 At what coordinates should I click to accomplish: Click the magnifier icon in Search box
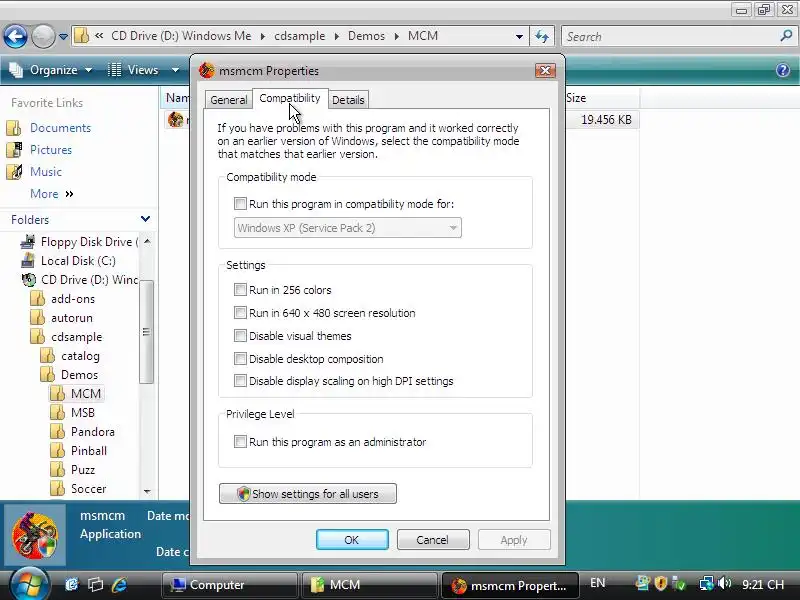(x=786, y=36)
